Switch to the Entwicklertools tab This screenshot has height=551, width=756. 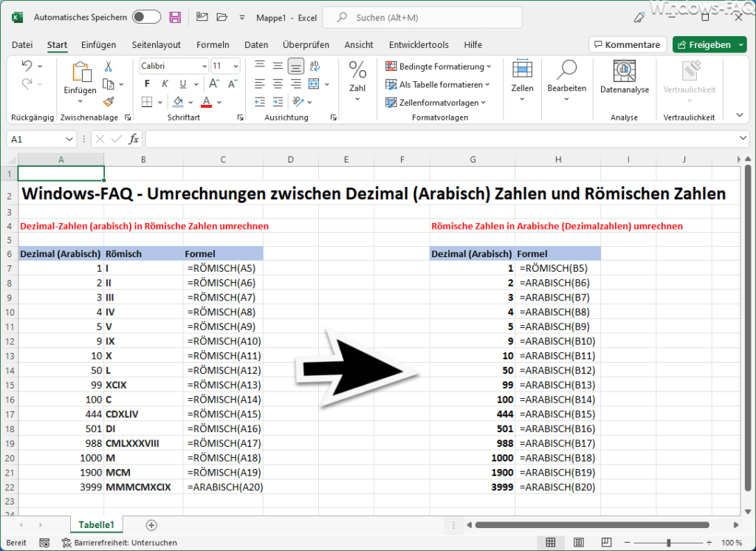click(419, 45)
